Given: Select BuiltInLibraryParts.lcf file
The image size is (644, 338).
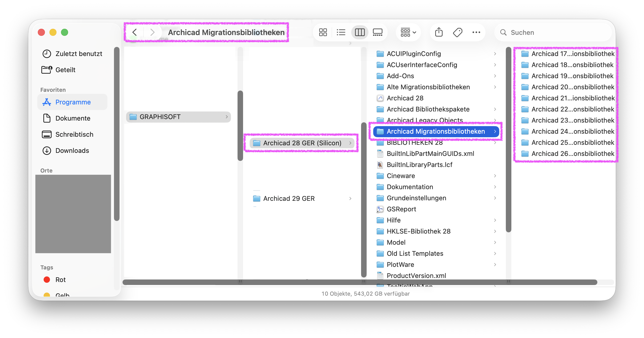Looking at the screenshot, I should 436,165.
